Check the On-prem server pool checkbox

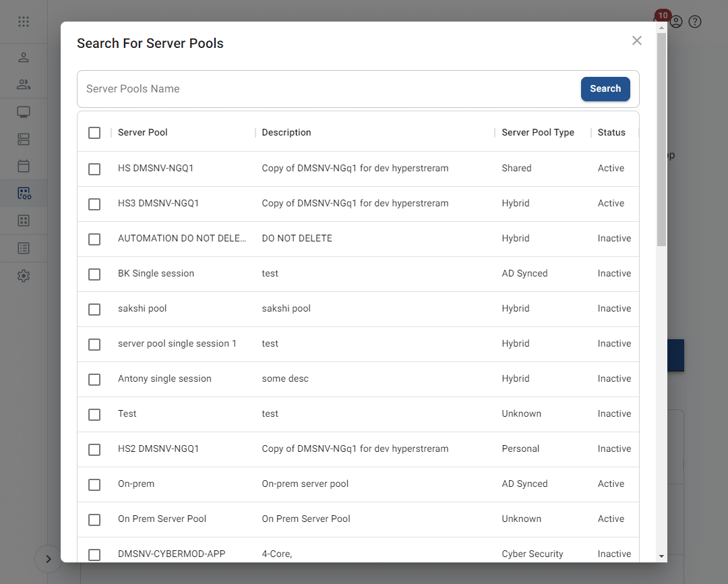pos(94,484)
